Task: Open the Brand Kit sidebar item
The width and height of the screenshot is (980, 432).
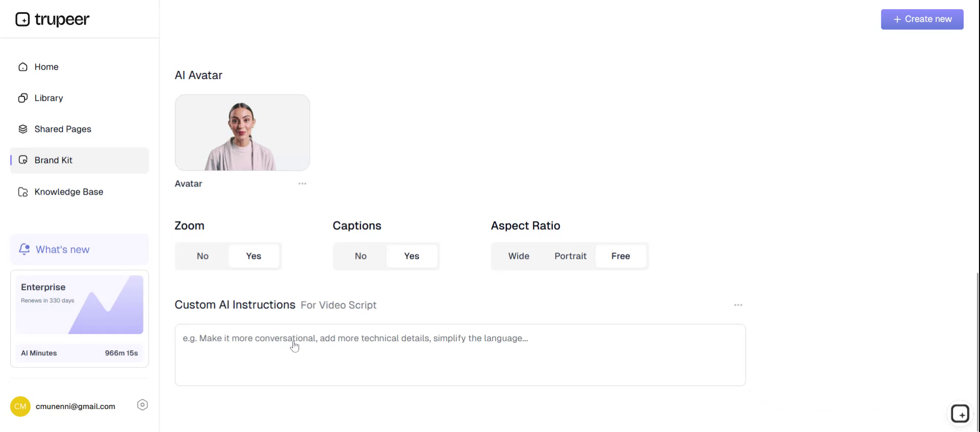Action: 54,160
